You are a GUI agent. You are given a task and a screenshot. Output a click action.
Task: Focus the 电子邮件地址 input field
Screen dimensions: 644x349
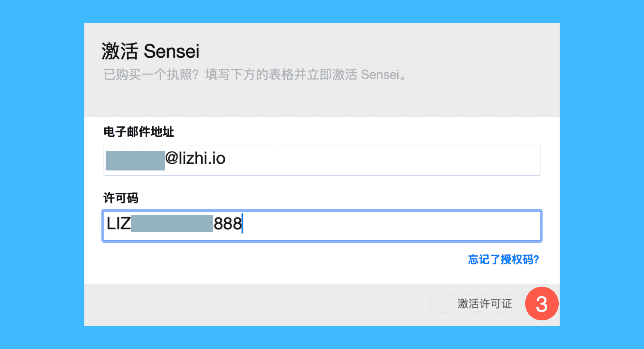(322, 160)
